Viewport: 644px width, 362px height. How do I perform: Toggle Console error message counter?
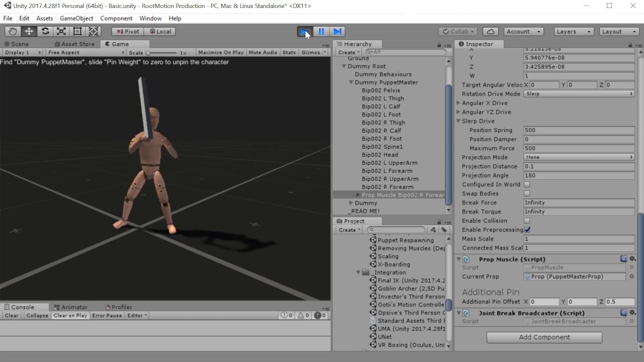[320, 316]
